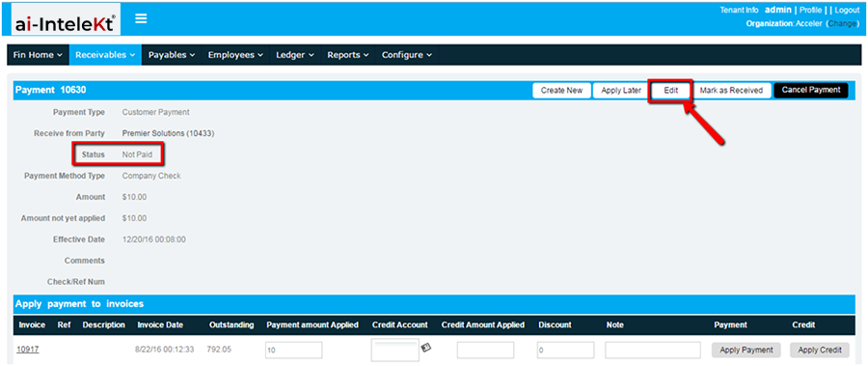Select the admin username text
The height and width of the screenshot is (366, 868).
778,10
